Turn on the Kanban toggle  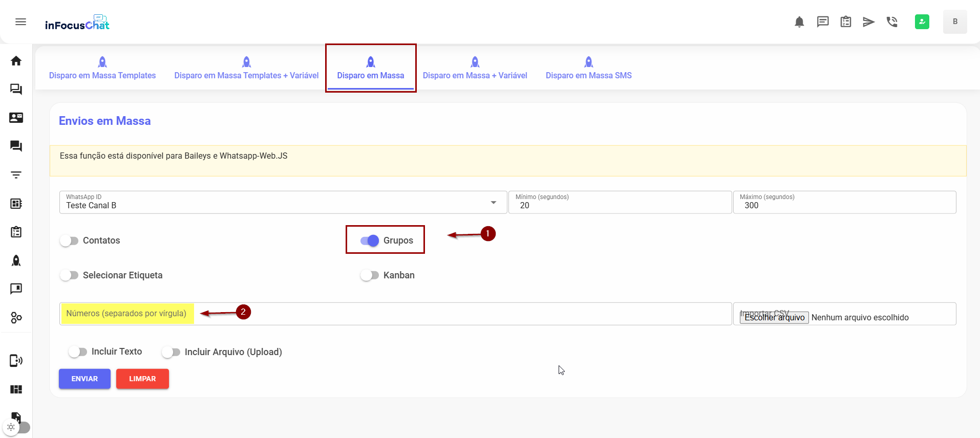pos(369,275)
